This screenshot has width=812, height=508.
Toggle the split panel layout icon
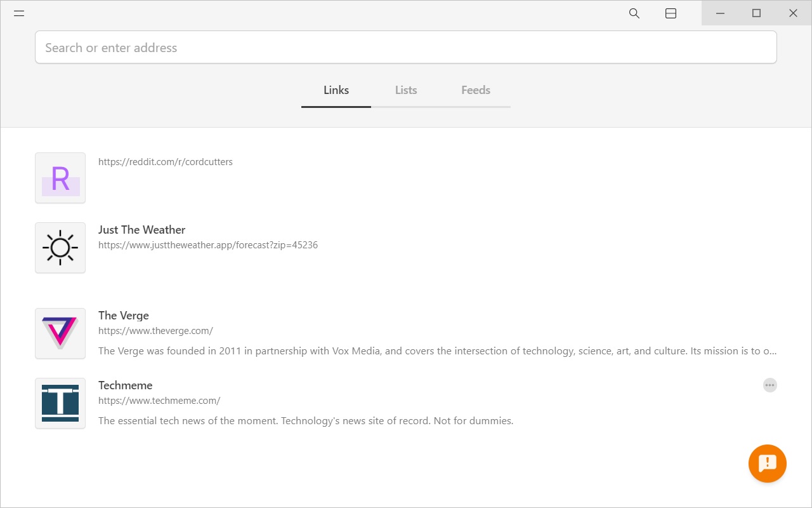coord(671,13)
